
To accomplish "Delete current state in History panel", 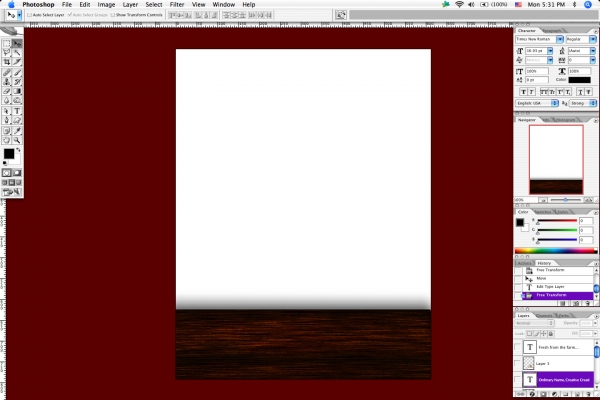I will (587, 304).
